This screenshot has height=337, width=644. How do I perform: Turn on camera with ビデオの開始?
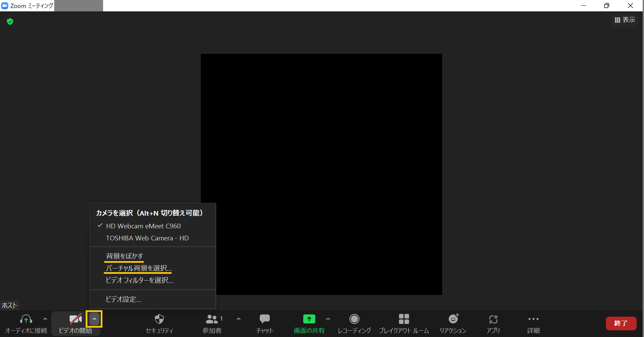(x=75, y=320)
